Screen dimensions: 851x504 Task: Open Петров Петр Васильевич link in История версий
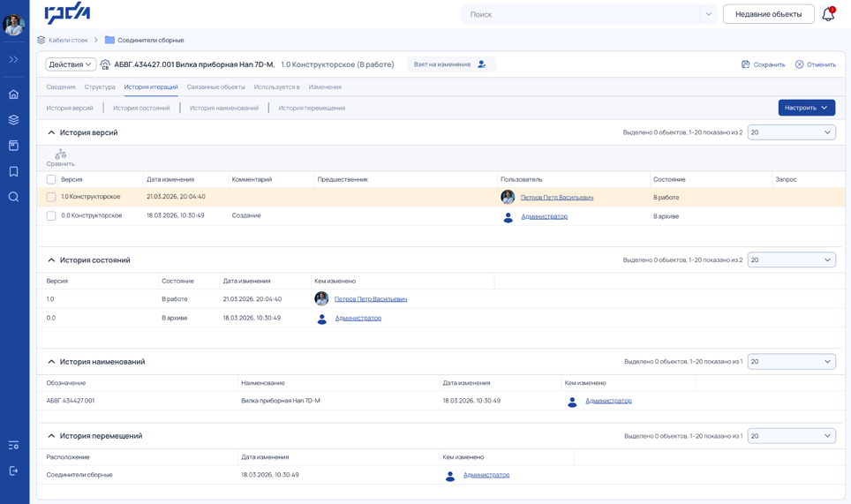pos(557,198)
